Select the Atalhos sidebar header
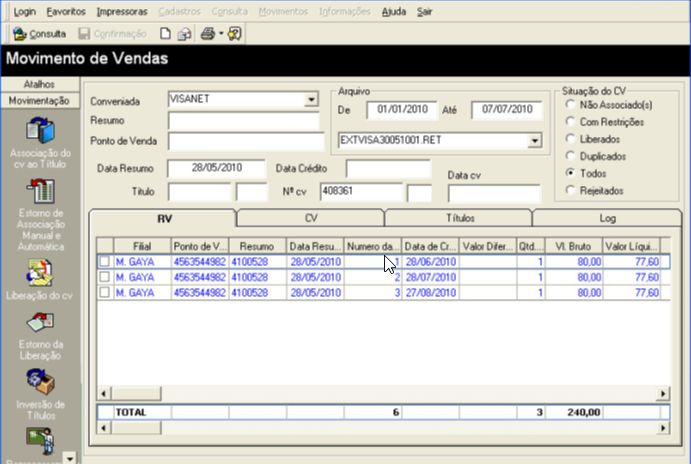Screen dimensions: 691x464 tap(39, 84)
